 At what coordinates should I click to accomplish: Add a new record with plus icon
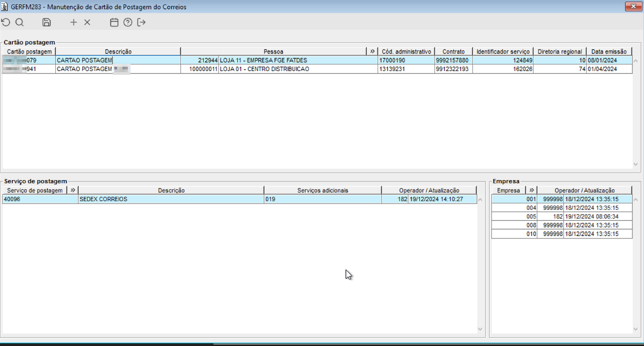73,22
